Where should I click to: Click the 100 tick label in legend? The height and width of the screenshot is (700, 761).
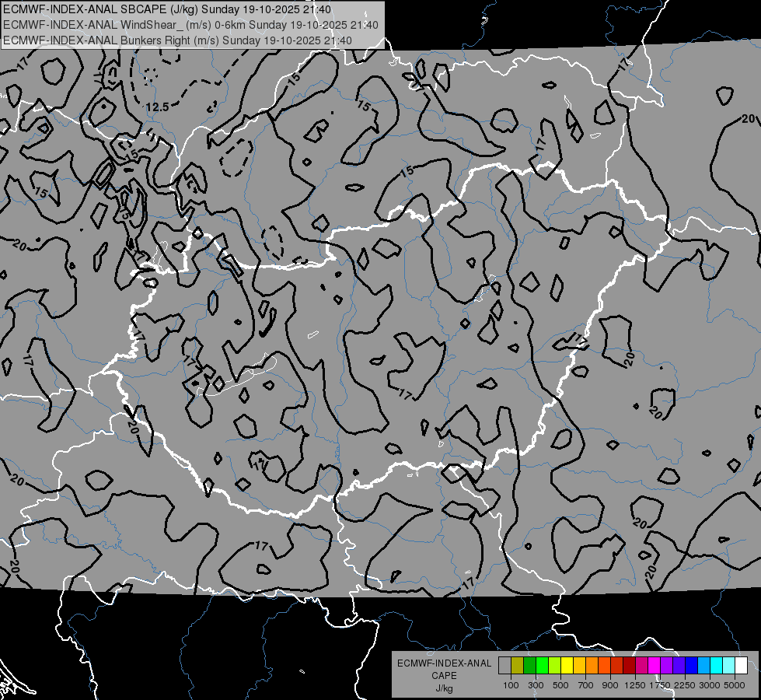click(x=511, y=685)
